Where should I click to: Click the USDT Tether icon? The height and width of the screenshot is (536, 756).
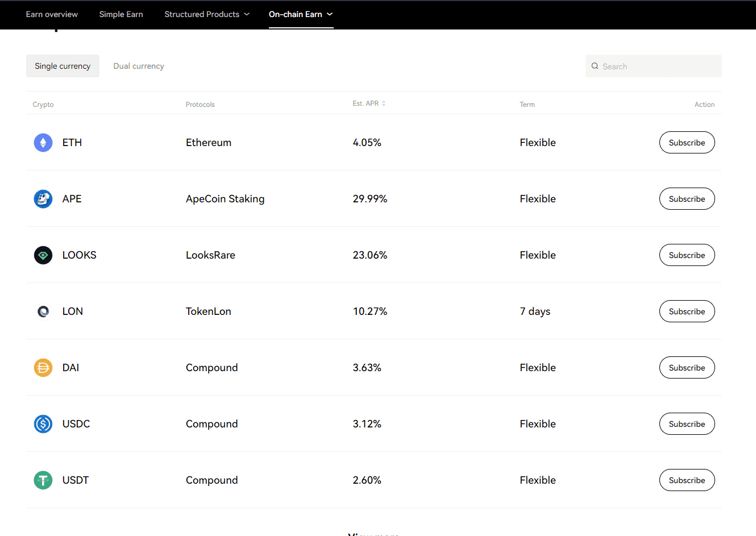(43, 480)
